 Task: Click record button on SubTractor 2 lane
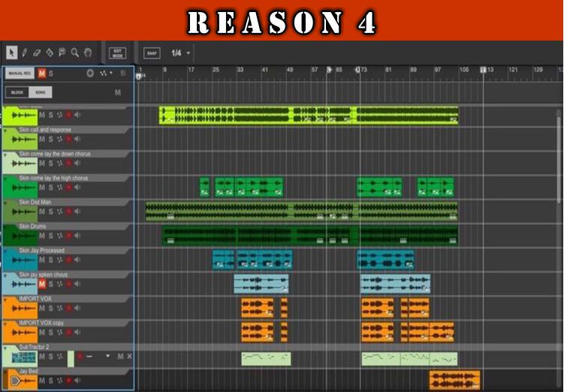[x=80, y=357]
